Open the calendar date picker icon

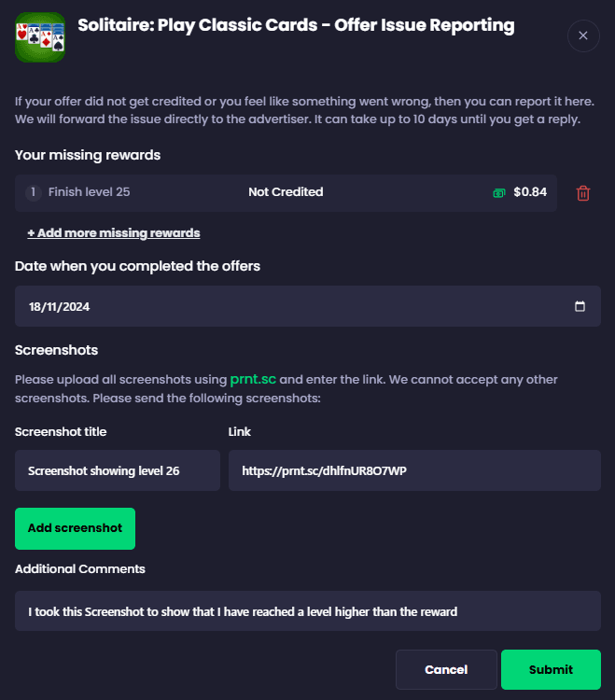pyautogui.click(x=580, y=306)
